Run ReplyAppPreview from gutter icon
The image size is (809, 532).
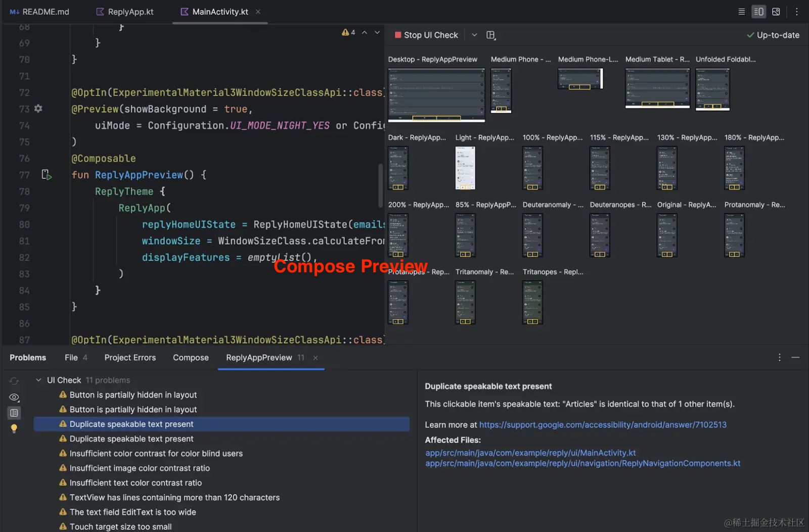(47, 175)
